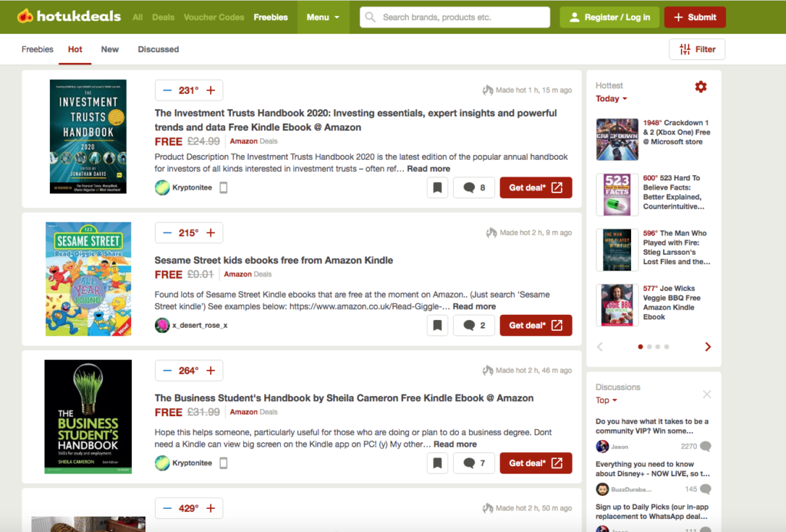This screenshot has height=532, width=786.
Task: Click the search magnifier icon
Action: (x=370, y=17)
